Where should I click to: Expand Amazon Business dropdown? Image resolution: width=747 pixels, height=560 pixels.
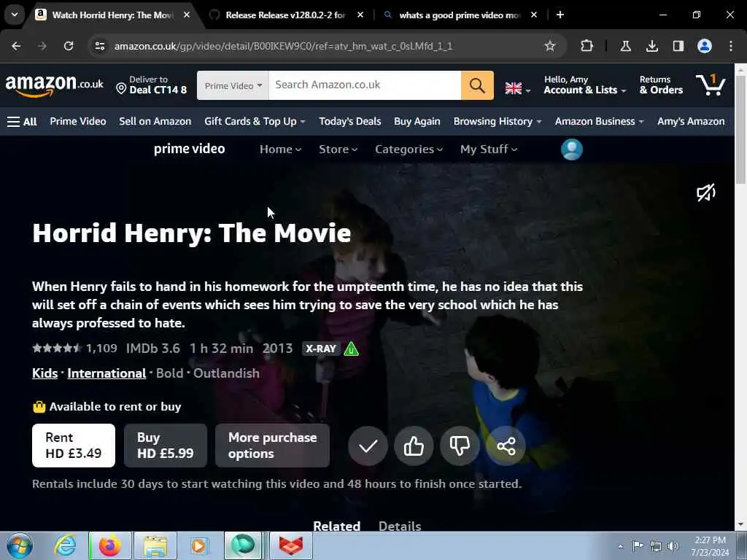click(x=600, y=122)
